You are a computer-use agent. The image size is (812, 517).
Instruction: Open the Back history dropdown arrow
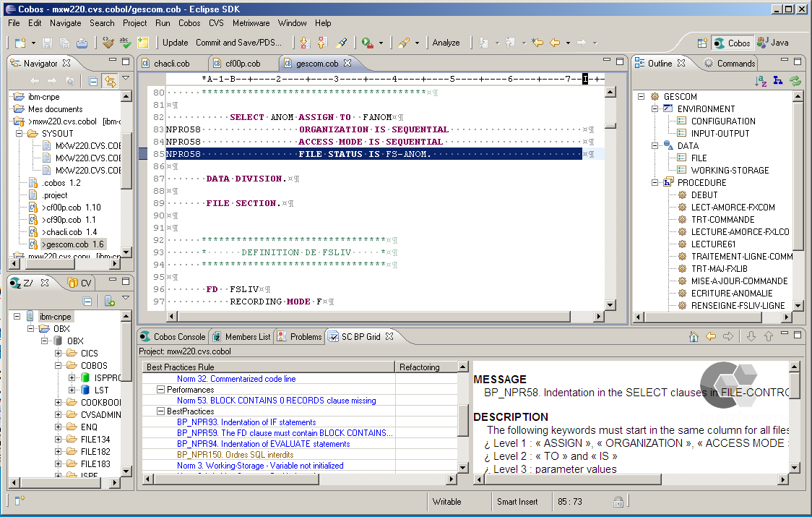pos(568,43)
